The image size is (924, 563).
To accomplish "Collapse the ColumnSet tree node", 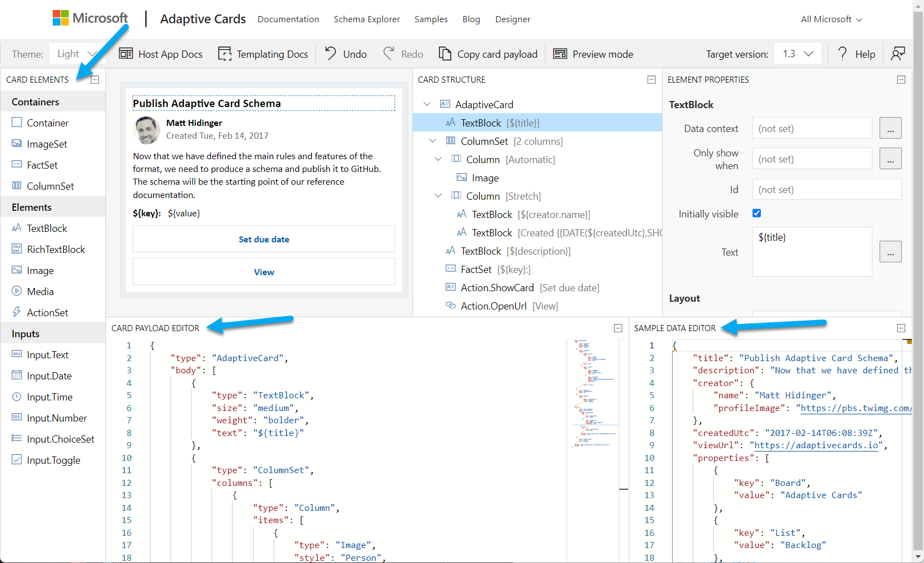I will tap(433, 141).
